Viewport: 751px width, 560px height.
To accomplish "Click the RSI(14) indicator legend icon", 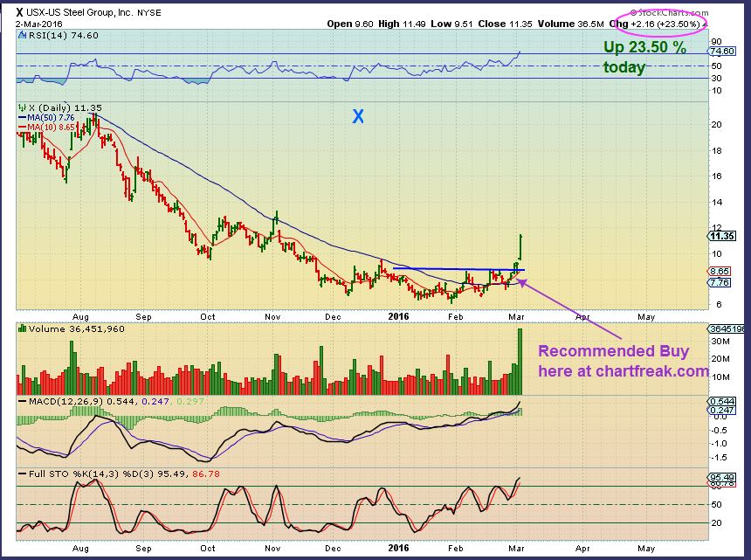I will (22, 36).
